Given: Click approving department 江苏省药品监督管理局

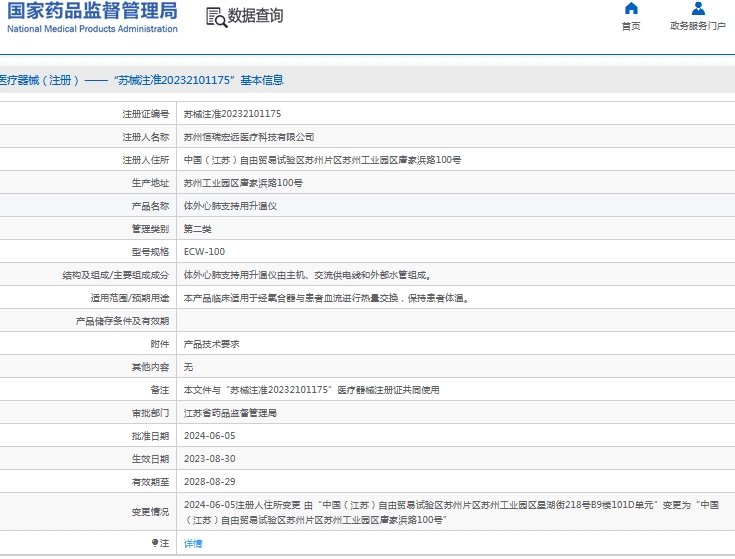Looking at the screenshot, I should [230, 413].
